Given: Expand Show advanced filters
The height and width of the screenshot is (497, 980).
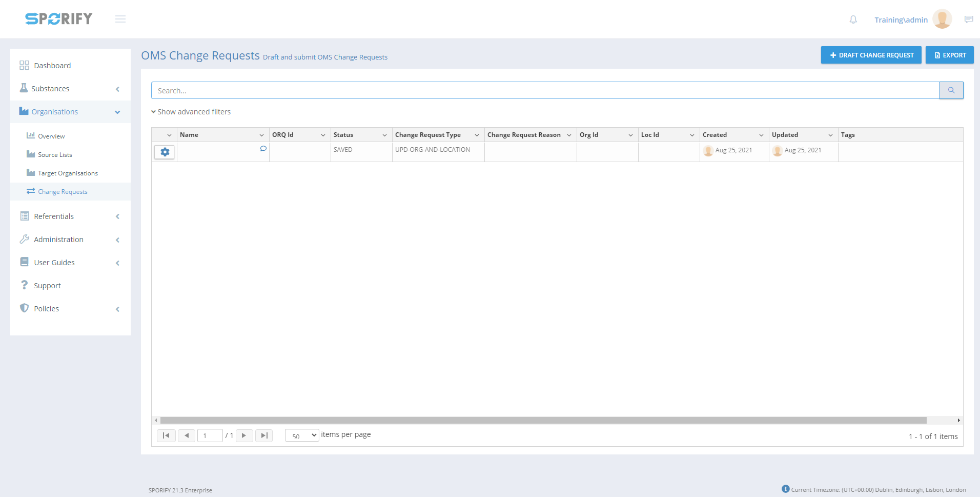Looking at the screenshot, I should 191,112.
